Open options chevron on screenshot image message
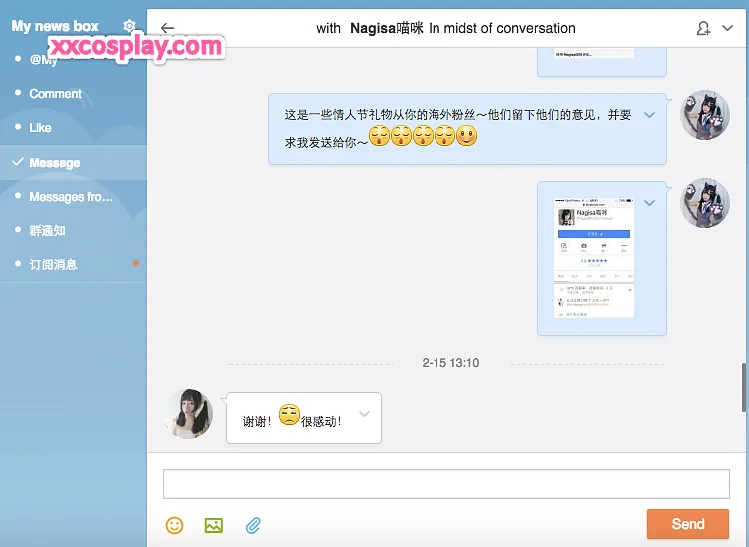Image resolution: width=749 pixels, height=547 pixels. (x=650, y=203)
